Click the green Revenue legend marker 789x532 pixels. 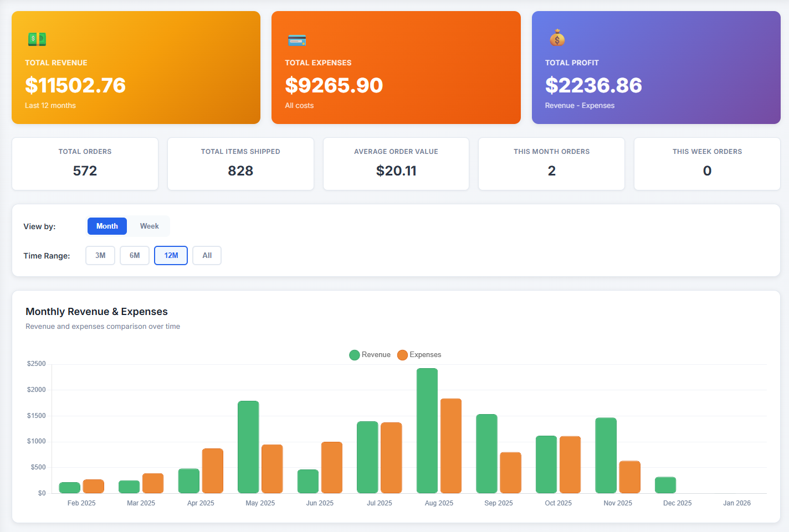click(355, 355)
